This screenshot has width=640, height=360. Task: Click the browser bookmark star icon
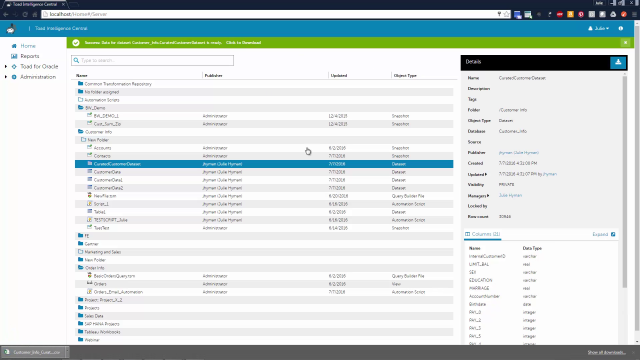(507, 14)
